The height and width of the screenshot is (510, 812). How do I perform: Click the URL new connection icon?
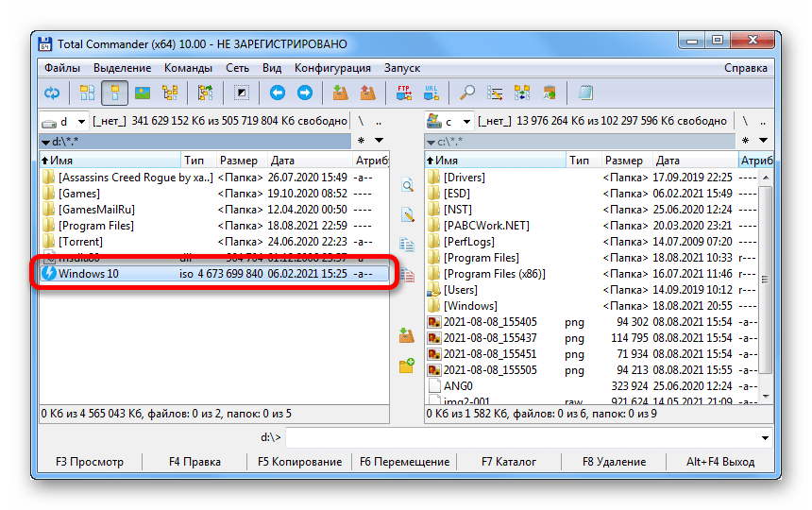[431, 93]
